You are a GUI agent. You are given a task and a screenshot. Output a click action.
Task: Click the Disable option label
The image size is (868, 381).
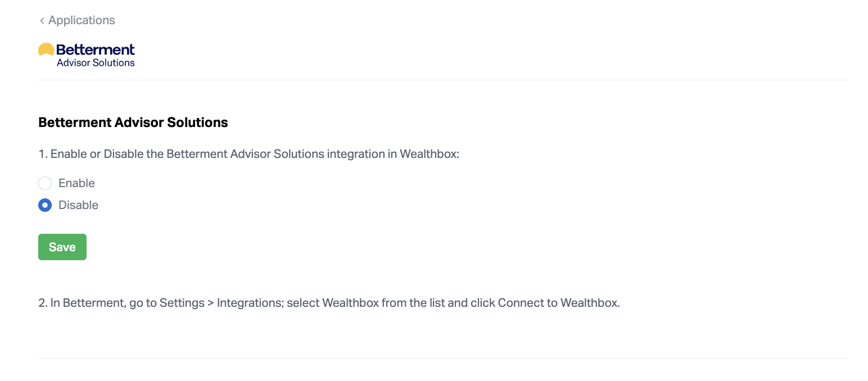[78, 205]
